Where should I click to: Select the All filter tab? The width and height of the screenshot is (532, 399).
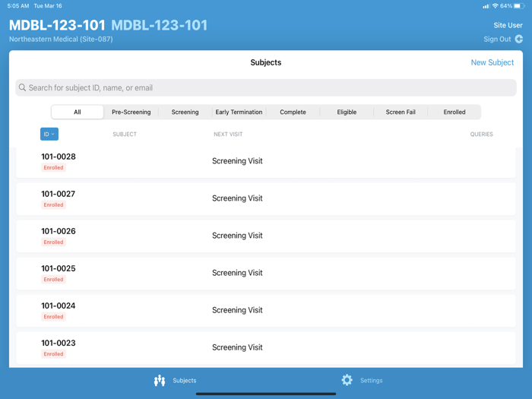[78, 112]
